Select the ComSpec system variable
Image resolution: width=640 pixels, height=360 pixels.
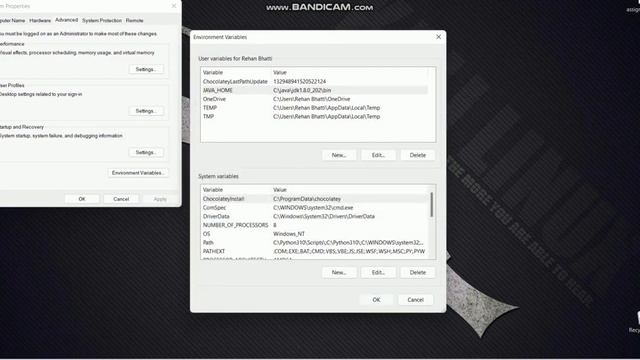click(x=315, y=208)
